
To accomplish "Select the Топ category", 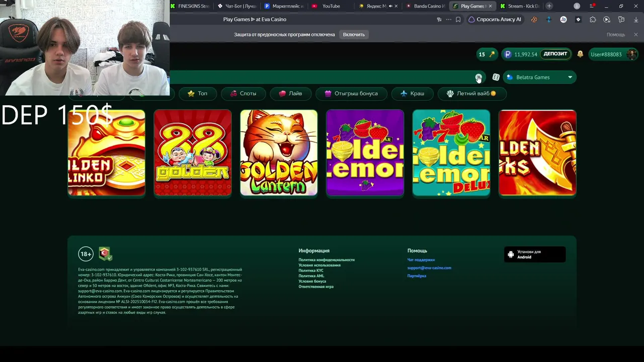I will click(197, 94).
